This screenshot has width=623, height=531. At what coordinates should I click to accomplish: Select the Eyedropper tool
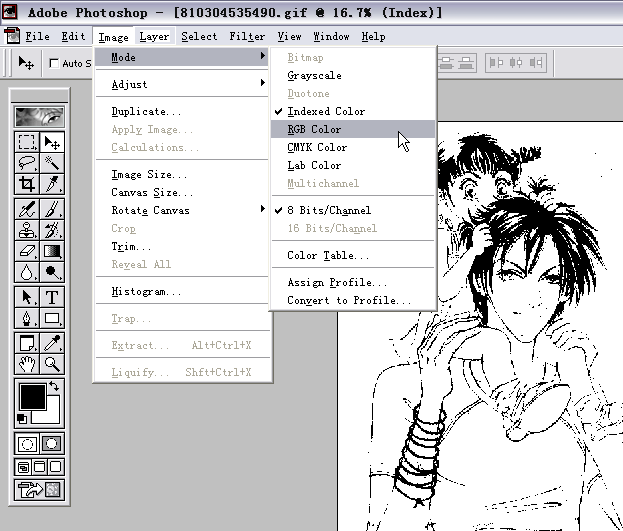(x=52, y=343)
